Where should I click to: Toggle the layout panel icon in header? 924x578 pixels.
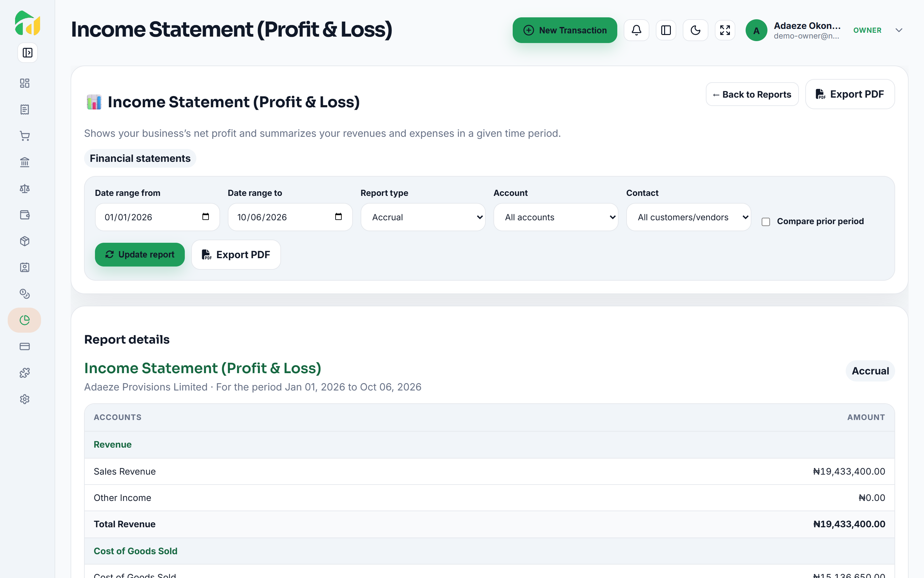coord(666,30)
